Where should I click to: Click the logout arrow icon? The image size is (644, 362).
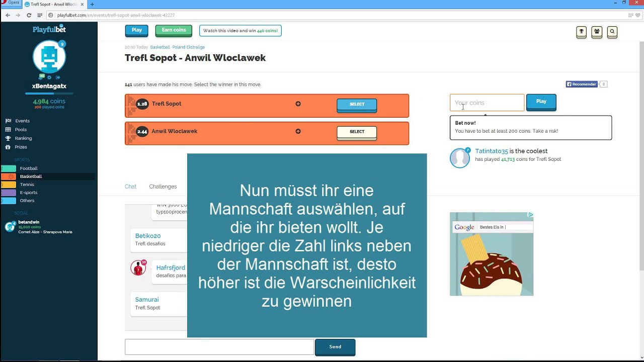pyautogui.click(x=58, y=77)
